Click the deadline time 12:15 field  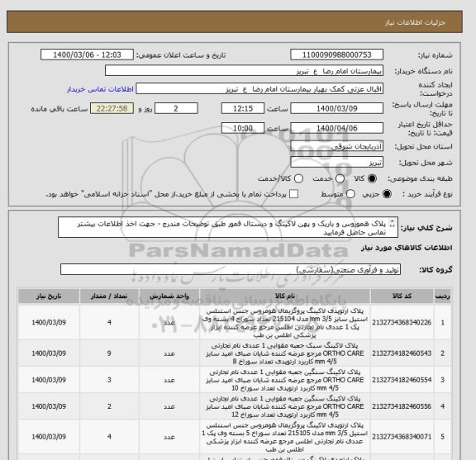(x=243, y=108)
